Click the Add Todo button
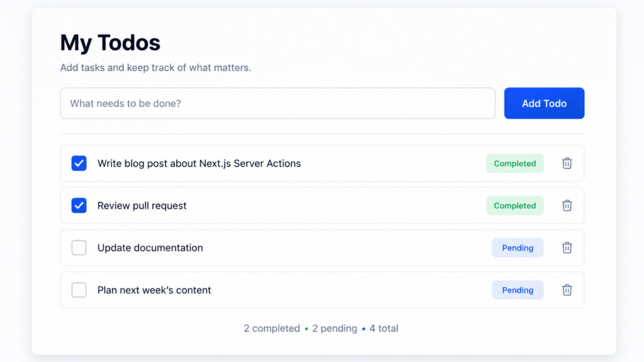Screen dimensions: 644x362 click(544, 104)
